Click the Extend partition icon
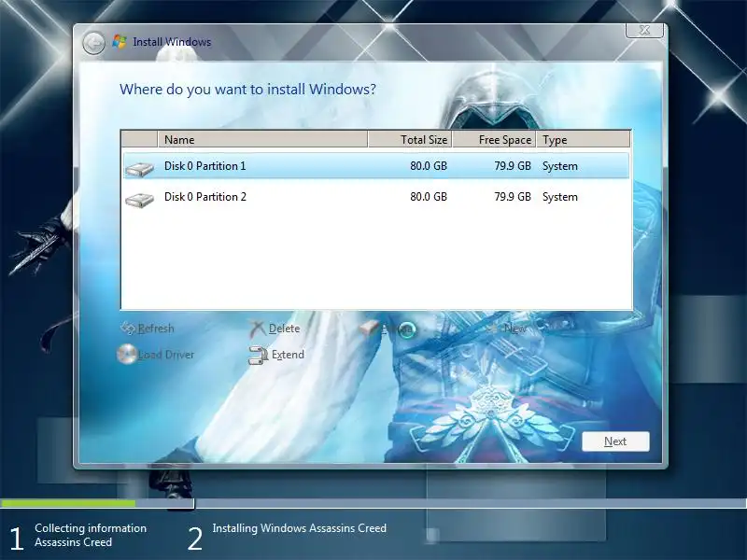Screen dimensions: 747x560 coord(259,356)
